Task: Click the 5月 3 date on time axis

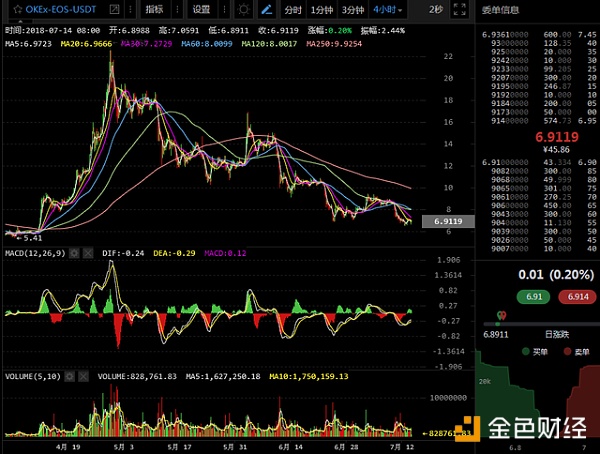Action: [124, 447]
